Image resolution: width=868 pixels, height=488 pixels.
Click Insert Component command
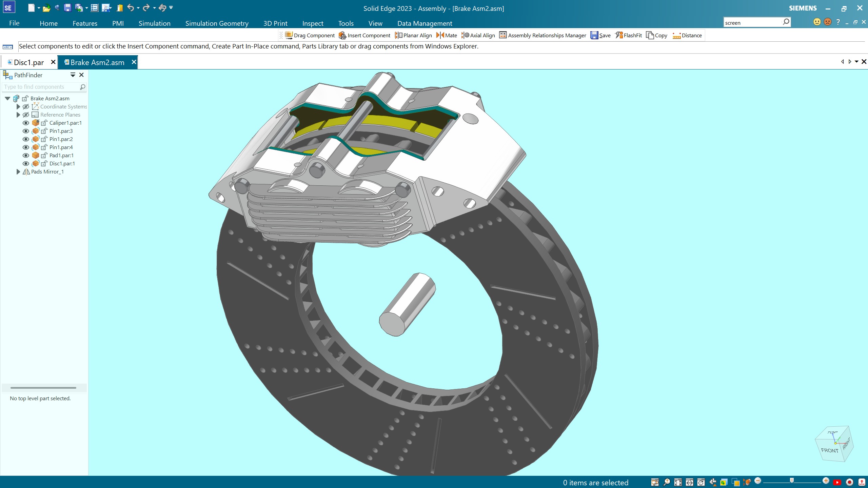pyautogui.click(x=365, y=35)
